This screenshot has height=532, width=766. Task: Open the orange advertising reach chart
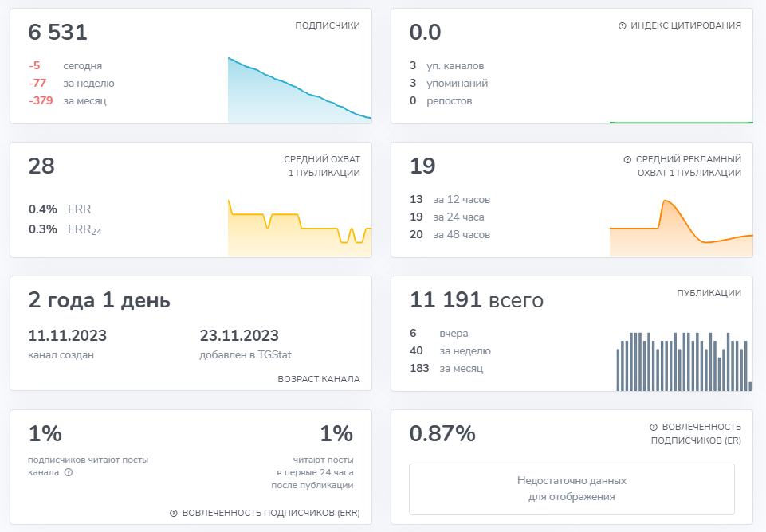click(681, 228)
